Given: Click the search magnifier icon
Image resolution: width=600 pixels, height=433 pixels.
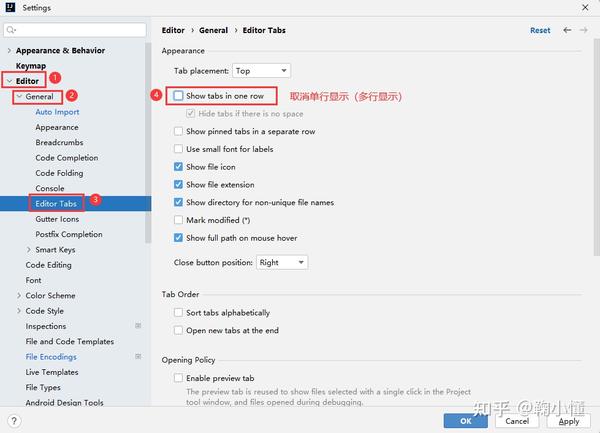Looking at the screenshot, I should 11,30.
